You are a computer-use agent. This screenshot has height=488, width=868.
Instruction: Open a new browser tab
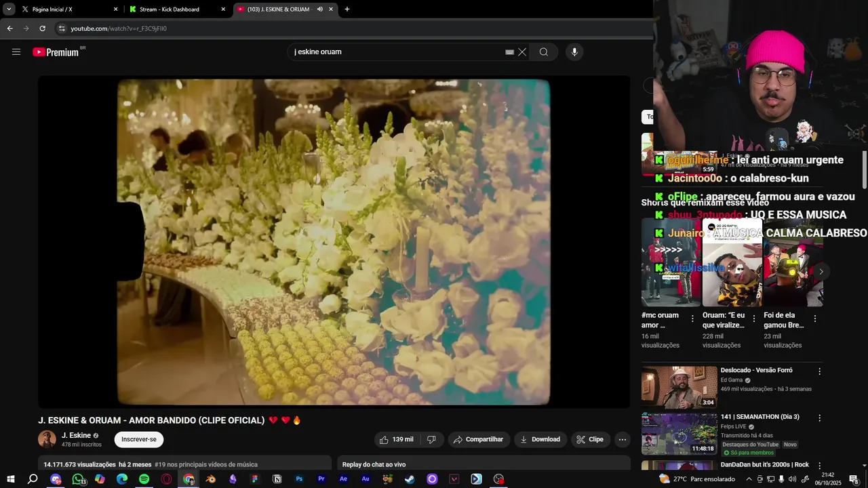pyautogui.click(x=347, y=9)
